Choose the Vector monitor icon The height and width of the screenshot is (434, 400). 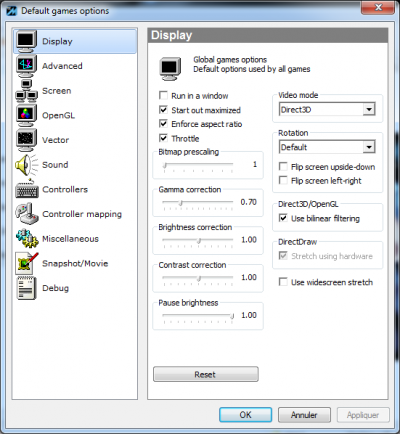tap(26, 140)
